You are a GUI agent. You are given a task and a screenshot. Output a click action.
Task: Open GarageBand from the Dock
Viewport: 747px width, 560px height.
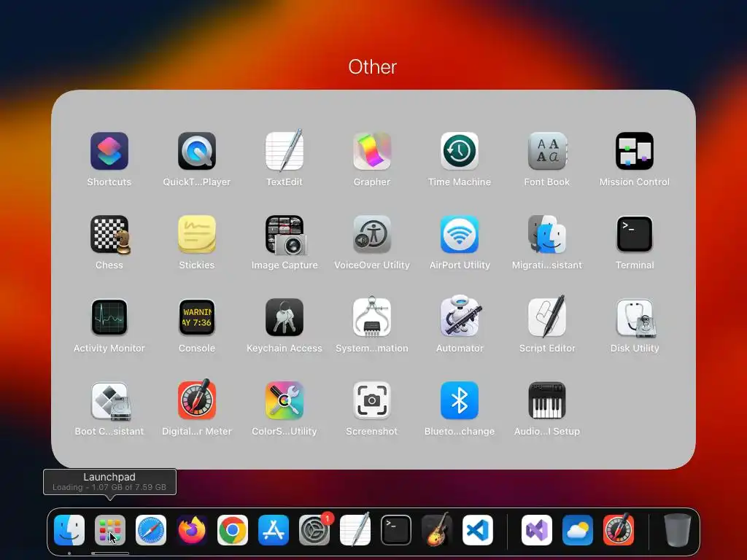437,529
